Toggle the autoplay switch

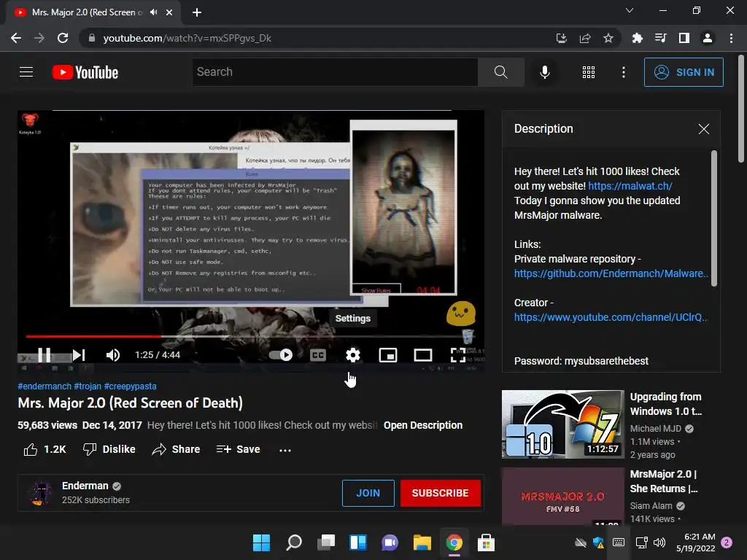click(281, 355)
